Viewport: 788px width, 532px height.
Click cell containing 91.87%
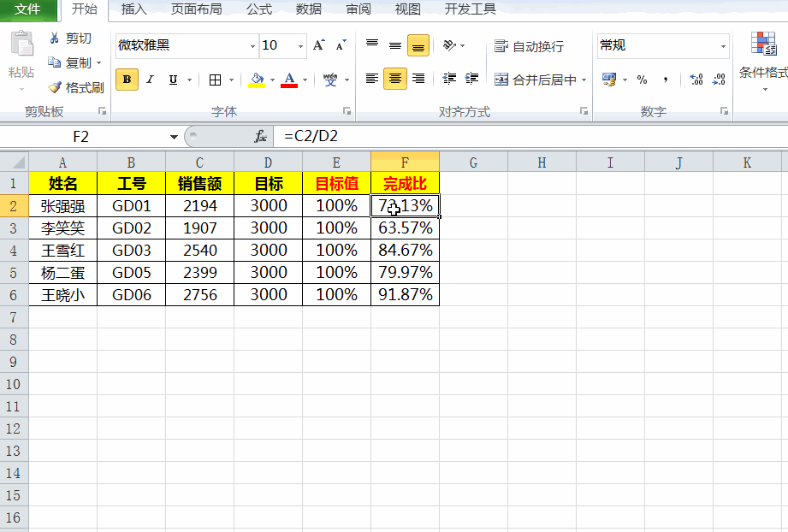(x=405, y=294)
